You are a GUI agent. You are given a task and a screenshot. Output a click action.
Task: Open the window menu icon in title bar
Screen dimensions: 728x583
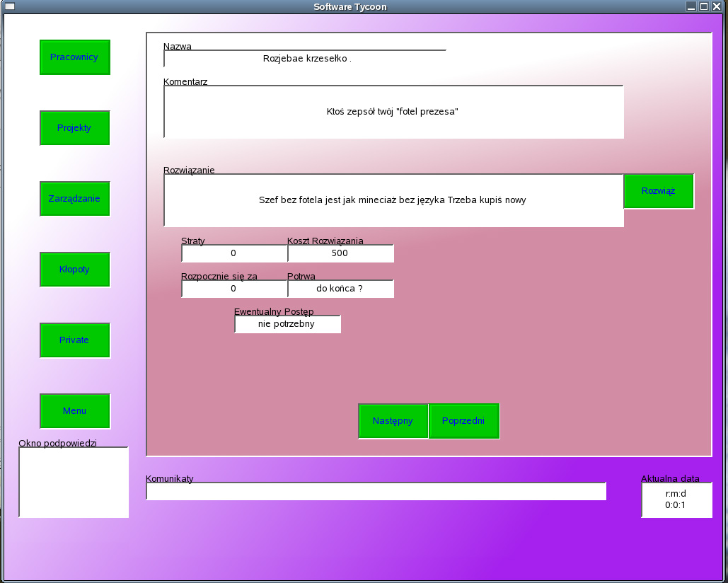tap(10, 6)
